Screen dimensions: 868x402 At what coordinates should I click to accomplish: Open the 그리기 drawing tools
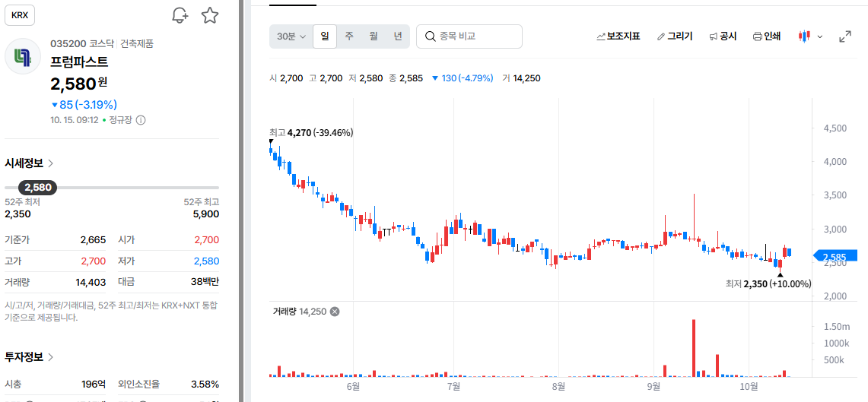coord(674,36)
